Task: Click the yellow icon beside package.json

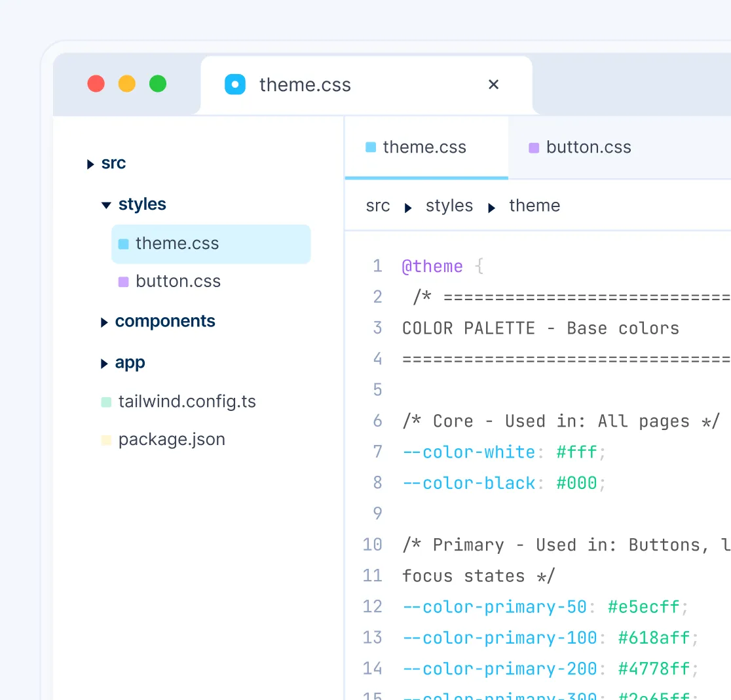Action: [x=106, y=440]
